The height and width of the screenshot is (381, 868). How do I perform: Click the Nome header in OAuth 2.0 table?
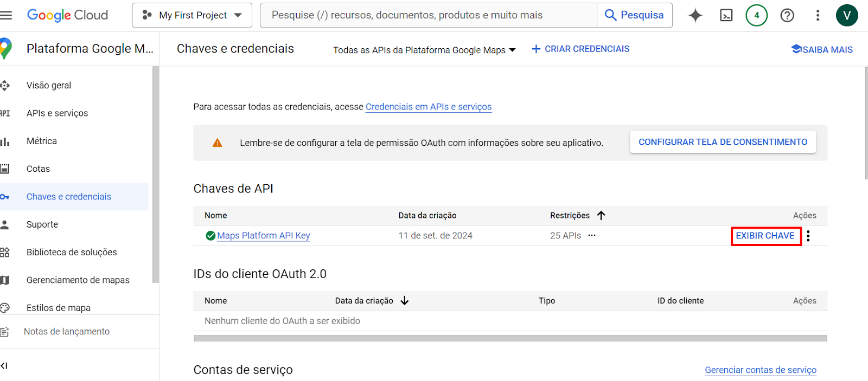pos(216,300)
